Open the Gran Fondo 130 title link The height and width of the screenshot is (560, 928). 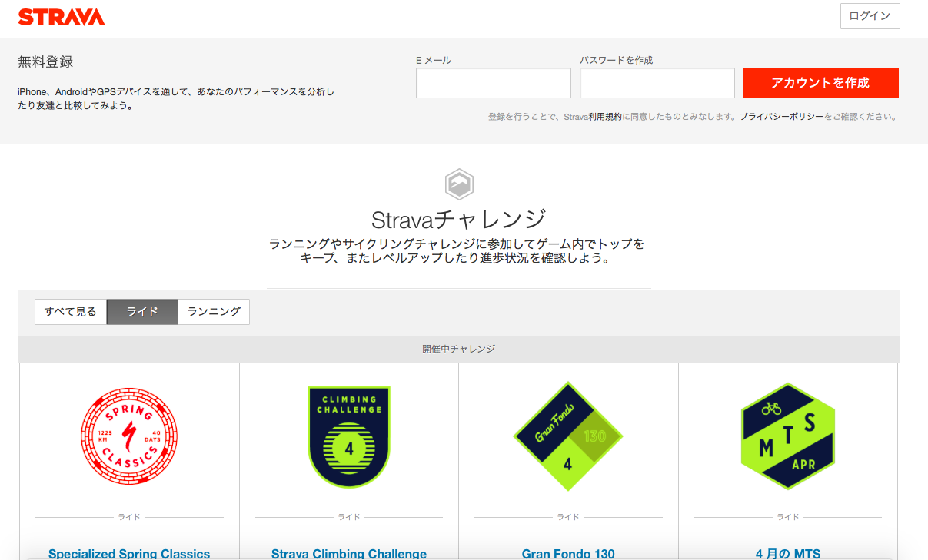pos(568,553)
